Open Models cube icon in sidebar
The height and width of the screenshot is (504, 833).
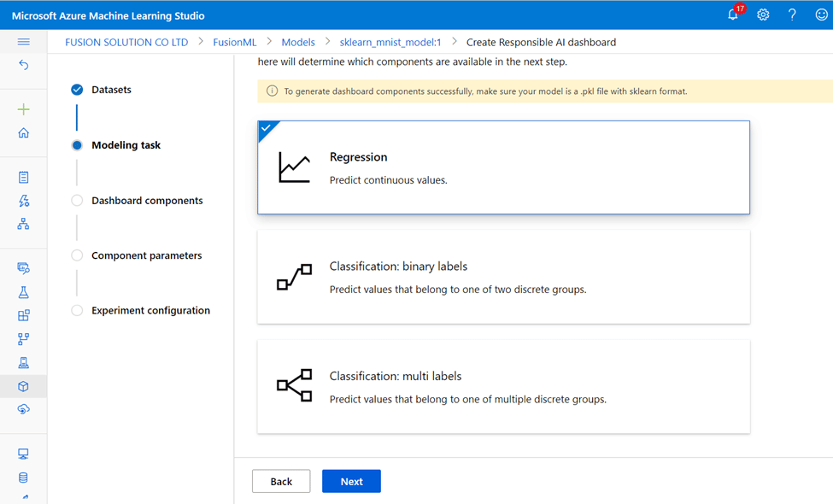point(23,386)
